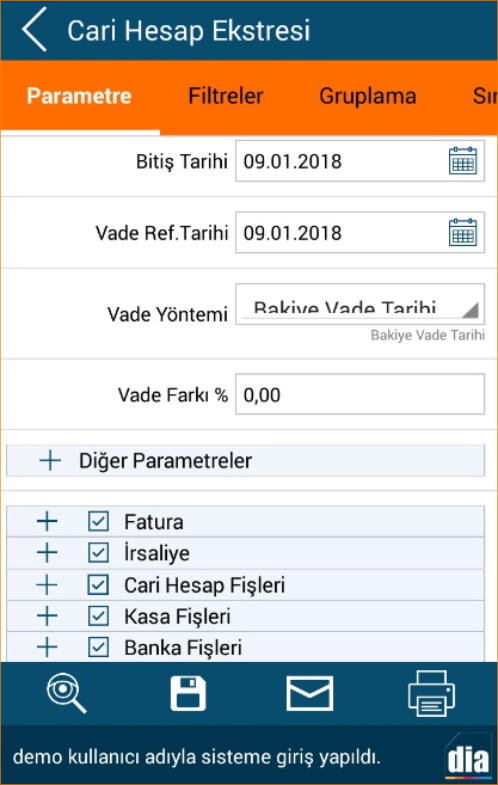Image resolution: width=498 pixels, height=785 pixels.
Task: Uncheck the Fatura checkbox
Action: pos(98,522)
